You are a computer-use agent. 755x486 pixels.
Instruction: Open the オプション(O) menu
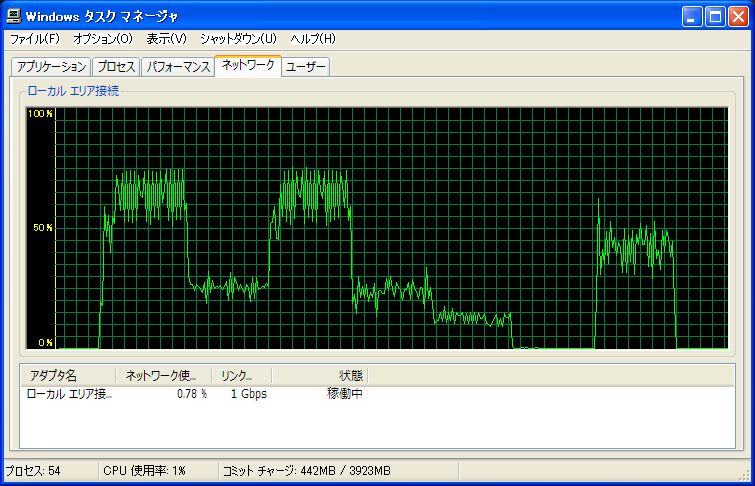pyautogui.click(x=103, y=39)
